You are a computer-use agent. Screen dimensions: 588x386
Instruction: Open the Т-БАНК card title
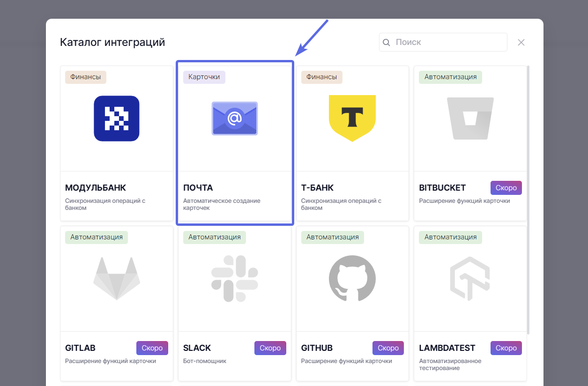click(317, 188)
